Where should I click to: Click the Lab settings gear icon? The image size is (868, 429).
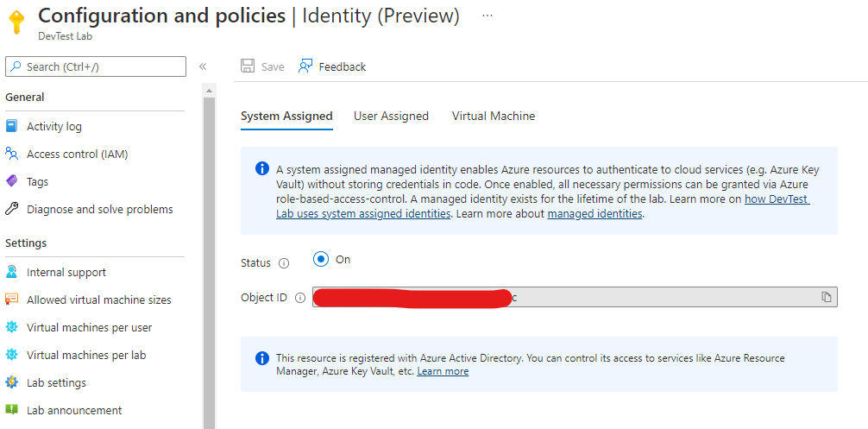11,382
